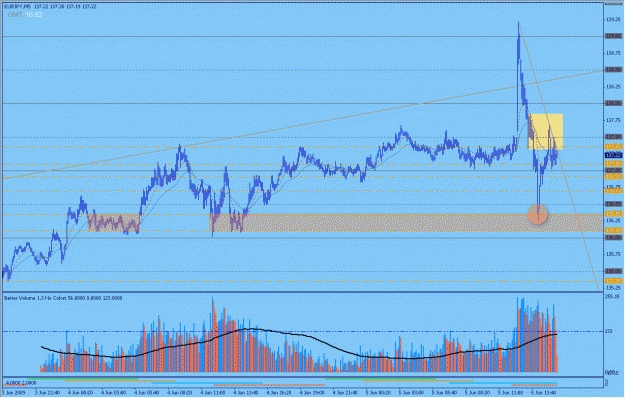Click the 135.25 label on the price axis
625x398 pixels.
click(x=613, y=287)
